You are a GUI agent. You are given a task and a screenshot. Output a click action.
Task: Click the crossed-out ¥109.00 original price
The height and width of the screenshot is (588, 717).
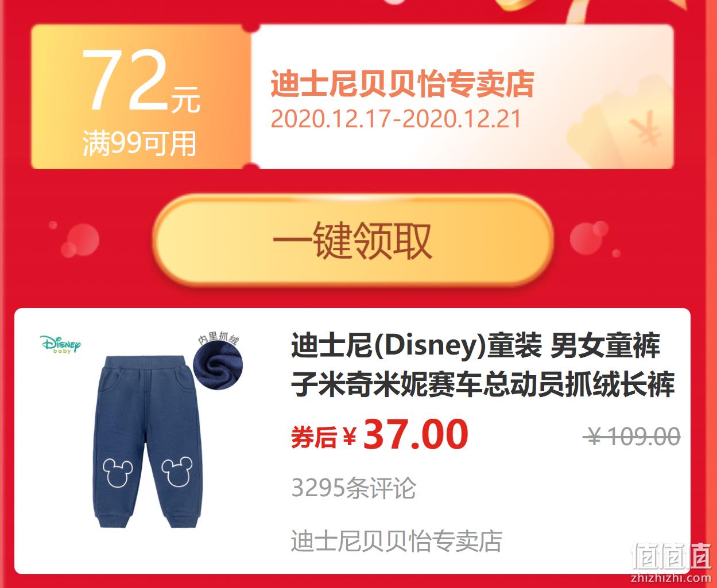pos(632,437)
